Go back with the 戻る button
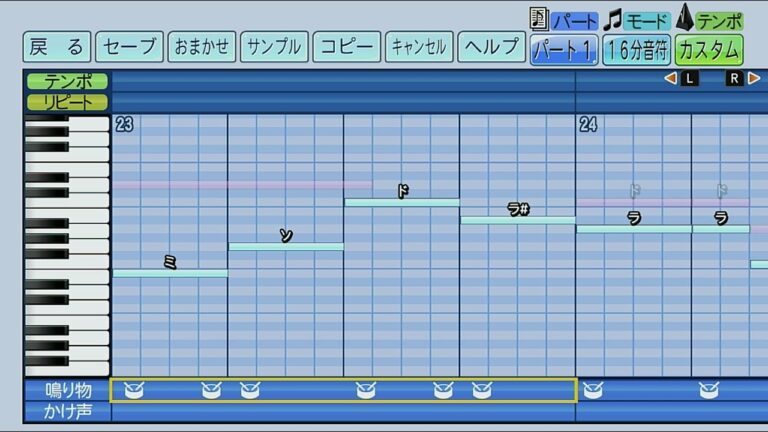Screen dimensions: 768x432 57,47
